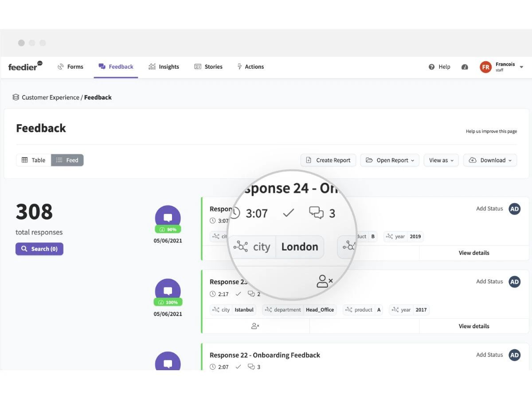
Task: Click the product A tag
Action: [364, 309]
